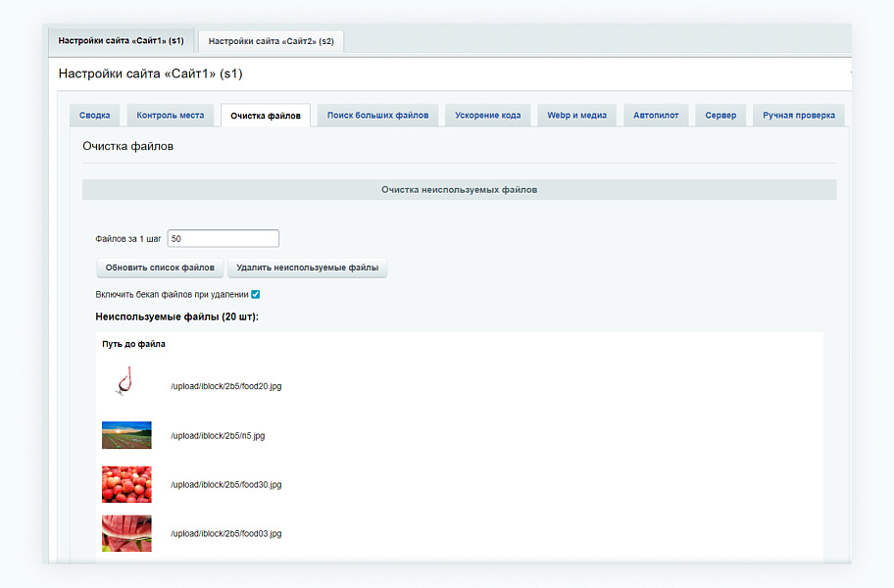Select the Очистка файлов tab
894x588 pixels.
[266, 115]
